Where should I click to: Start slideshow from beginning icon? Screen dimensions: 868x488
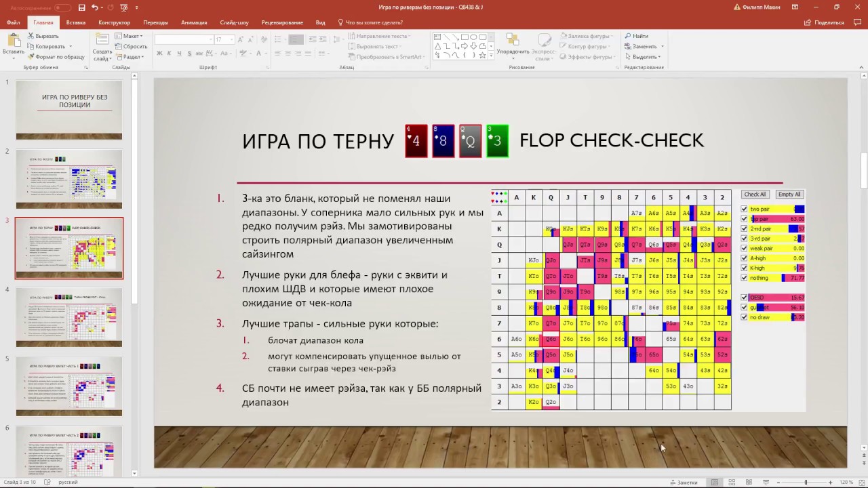[x=124, y=7]
